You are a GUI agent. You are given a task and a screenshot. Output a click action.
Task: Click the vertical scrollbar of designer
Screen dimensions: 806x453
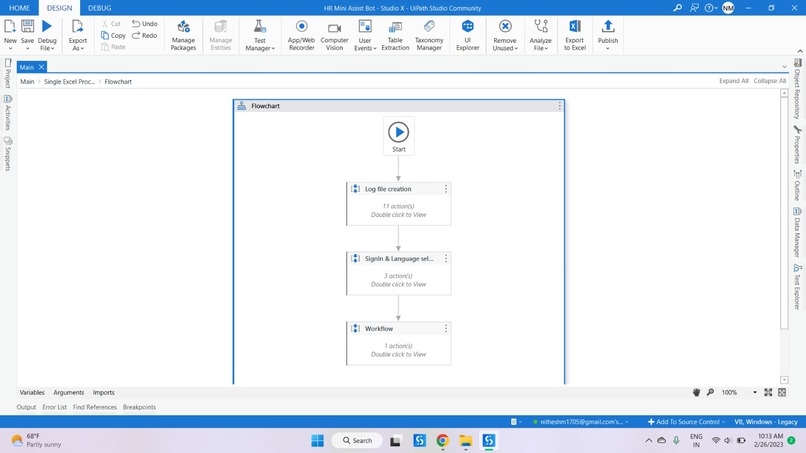784,213
